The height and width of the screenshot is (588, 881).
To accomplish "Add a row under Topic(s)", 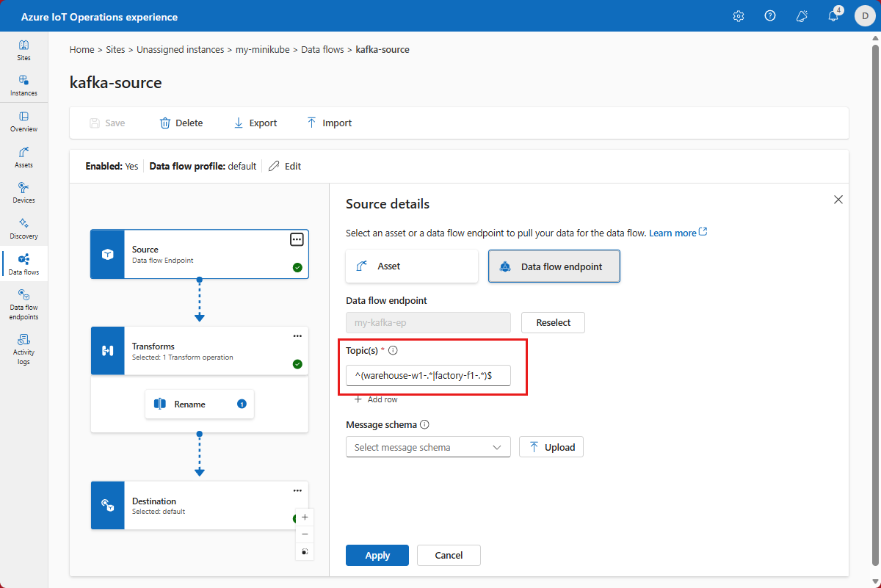I will click(376, 399).
